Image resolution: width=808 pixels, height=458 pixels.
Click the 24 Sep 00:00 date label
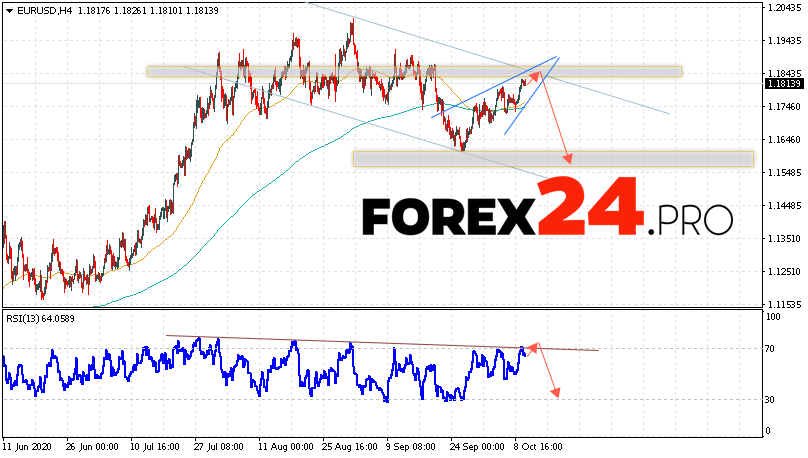click(x=477, y=447)
